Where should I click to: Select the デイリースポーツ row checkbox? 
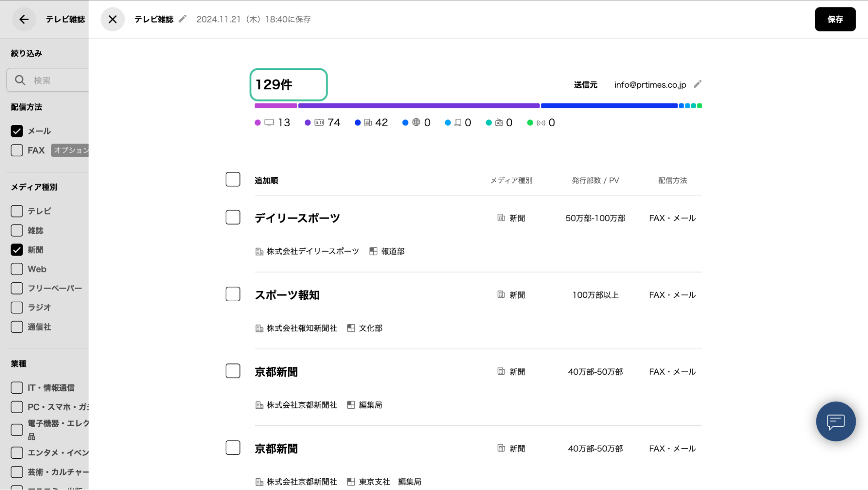coord(233,217)
